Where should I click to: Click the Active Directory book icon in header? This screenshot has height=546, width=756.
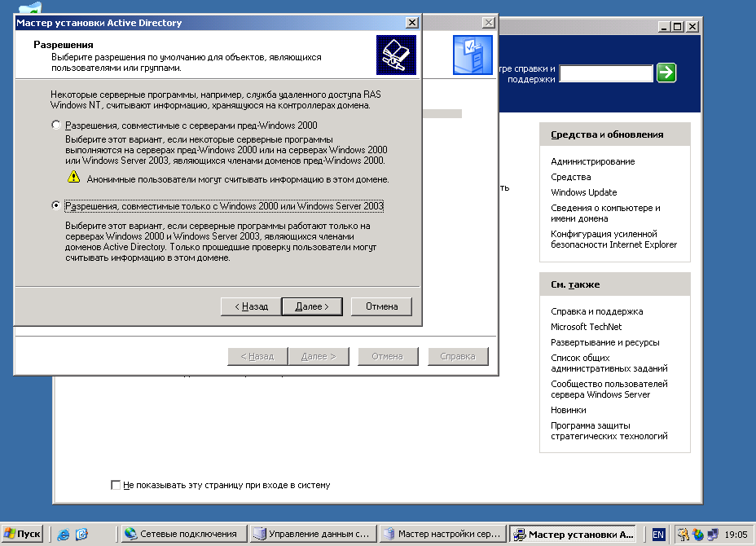(396, 55)
